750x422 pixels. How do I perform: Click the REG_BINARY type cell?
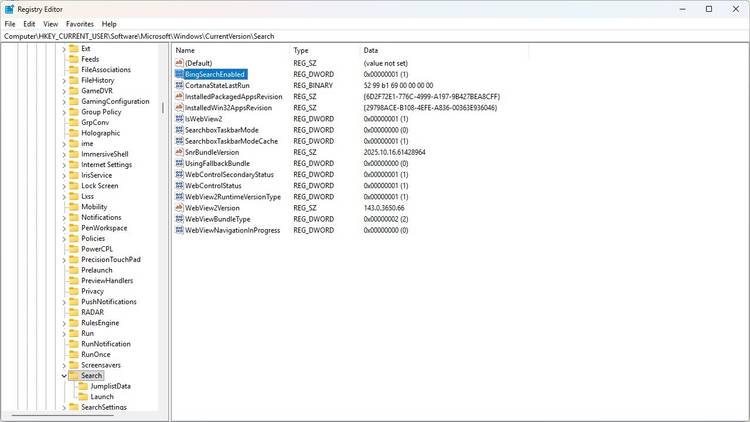[313, 85]
